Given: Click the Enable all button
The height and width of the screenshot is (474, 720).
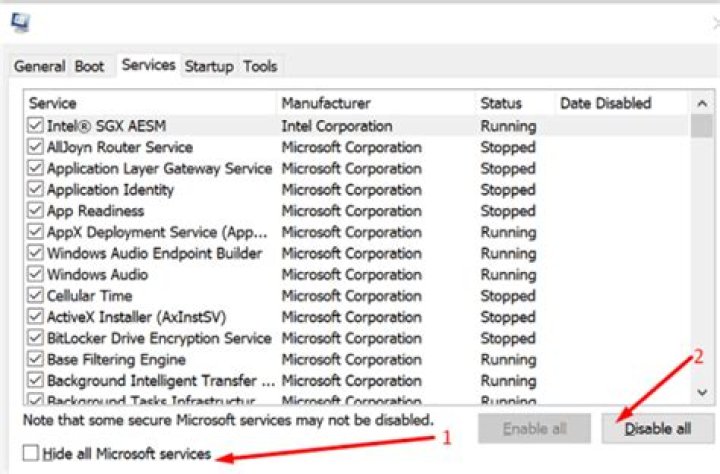Looking at the screenshot, I should (535, 429).
